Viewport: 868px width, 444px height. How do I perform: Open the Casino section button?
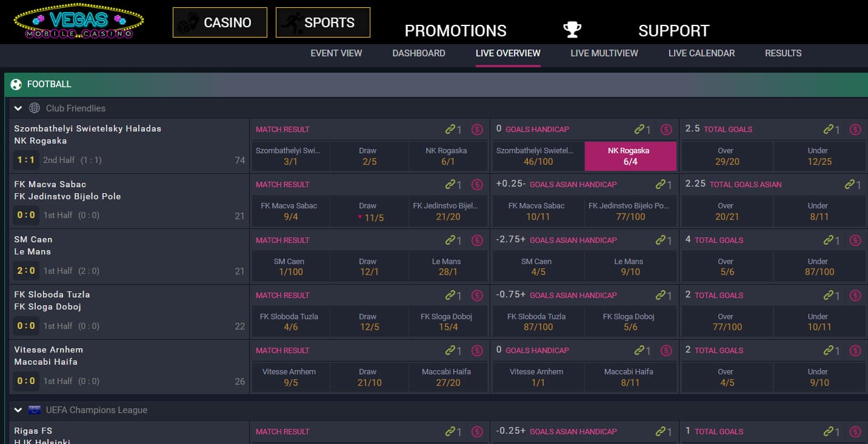(219, 22)
